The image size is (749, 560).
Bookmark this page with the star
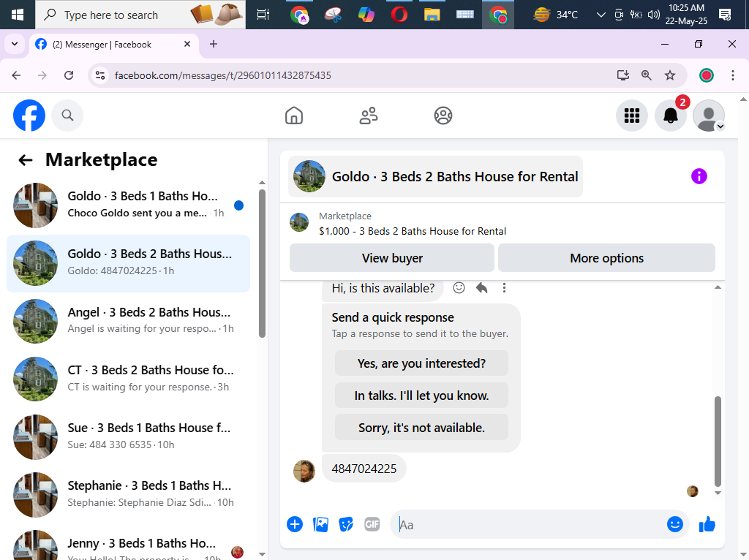670,75
